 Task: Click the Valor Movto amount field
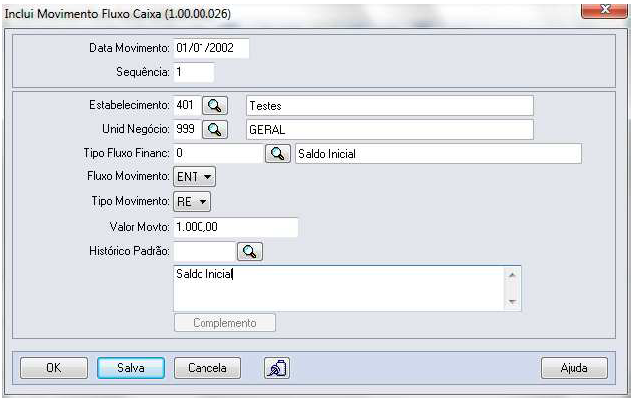click(236, 227)
